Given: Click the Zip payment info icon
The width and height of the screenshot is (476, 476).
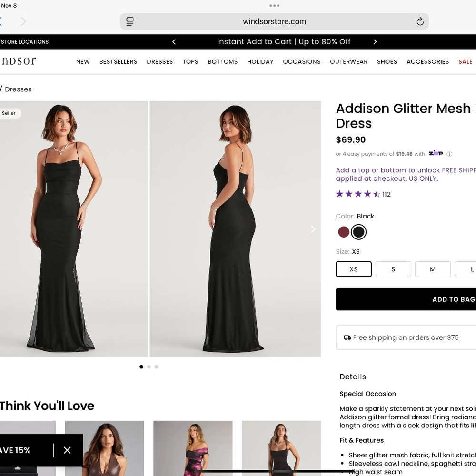Looking at the screenshot, I should pyautogui.click(x=449, y=154).
